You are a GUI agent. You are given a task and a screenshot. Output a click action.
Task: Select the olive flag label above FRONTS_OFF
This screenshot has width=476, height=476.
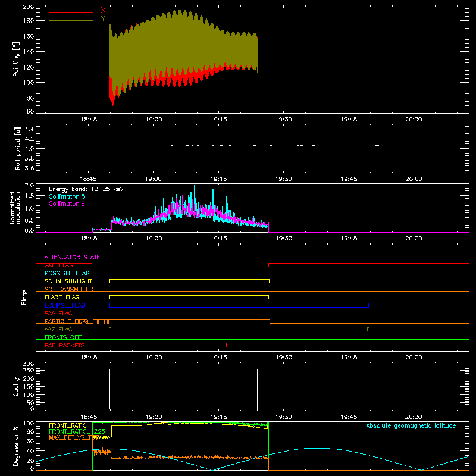pyautogui.click(x=58, y=329)
